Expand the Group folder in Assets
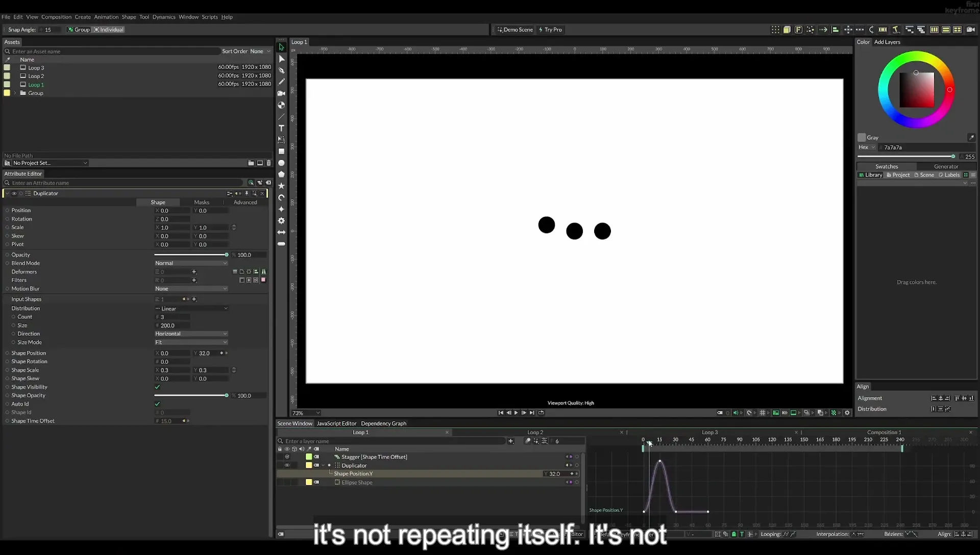The height and width of the screenshot is (555, 980). 15,93
